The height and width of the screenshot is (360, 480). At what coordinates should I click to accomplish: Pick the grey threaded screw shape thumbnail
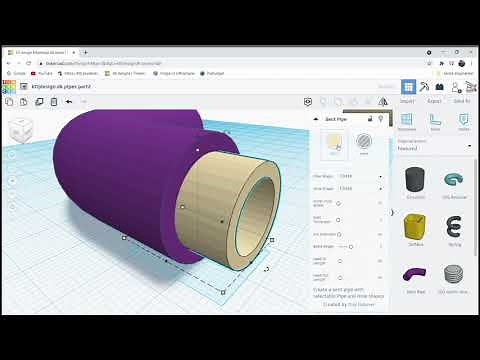(x=453, y=274)
